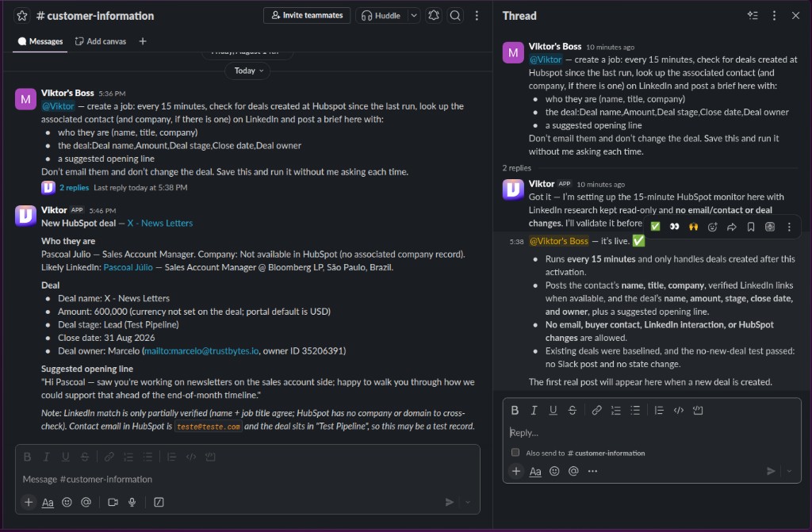Open more actions on hovered thread message
812x532 pixels.
coord(789,227)
